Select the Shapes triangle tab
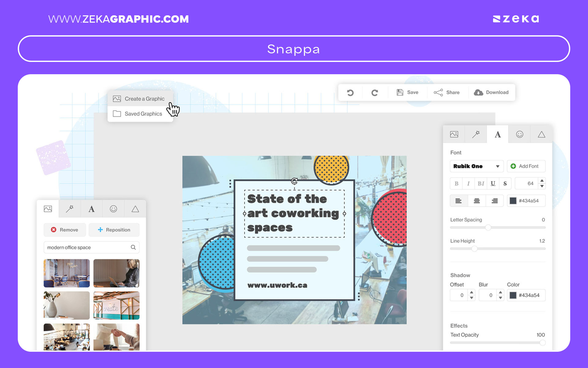The height and width of the screenshot is (368, 588). 541,134
